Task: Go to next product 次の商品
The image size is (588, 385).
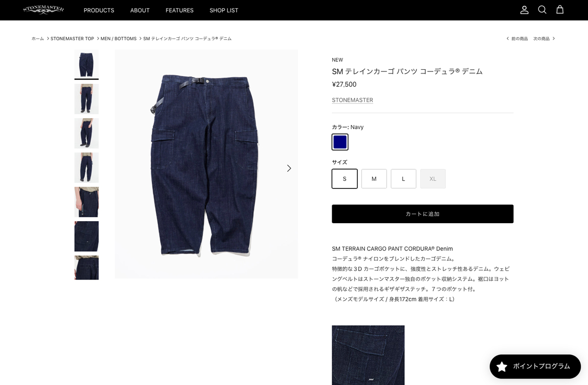Action: (544, 39)
